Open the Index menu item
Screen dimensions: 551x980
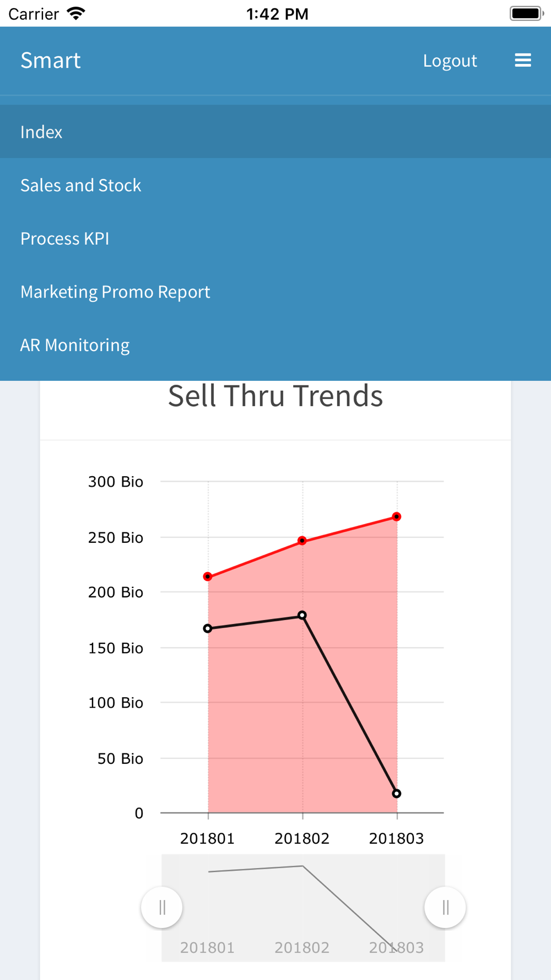(x=275, y=132)
